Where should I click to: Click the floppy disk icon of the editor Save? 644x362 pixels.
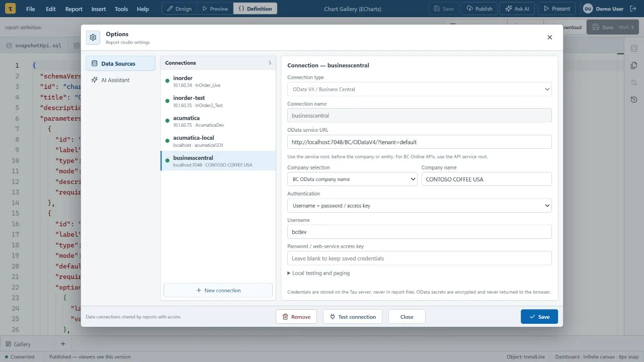(x=596, y=27)
